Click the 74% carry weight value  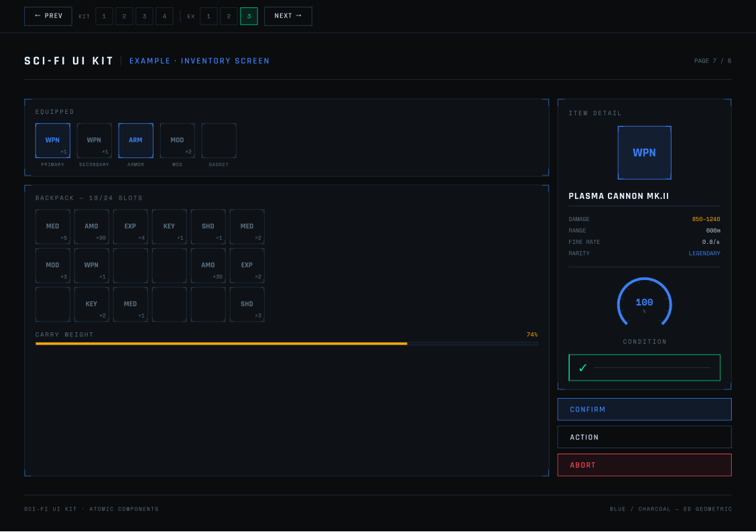(531, 334)
